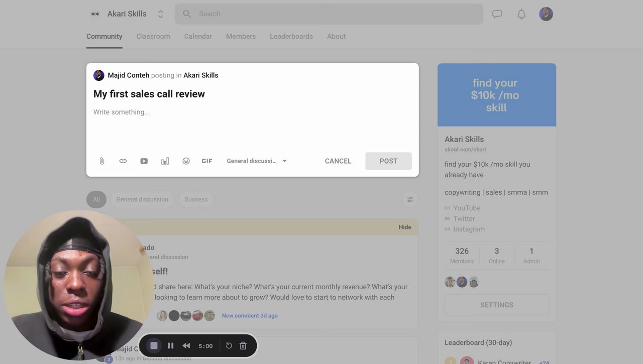The image size is (643, 364).
Task: Open the notifications bell
Action: [x=521, y=14]
